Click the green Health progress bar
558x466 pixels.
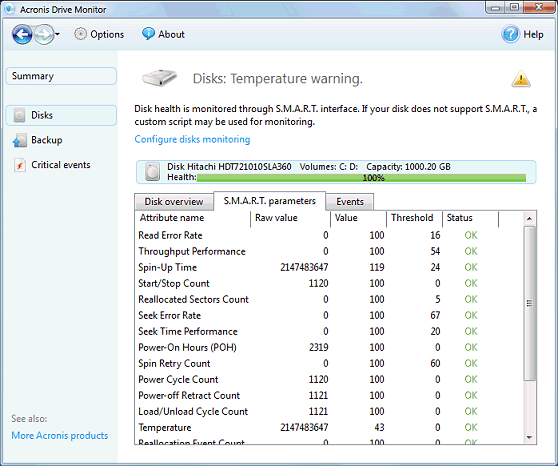[361, 178]
